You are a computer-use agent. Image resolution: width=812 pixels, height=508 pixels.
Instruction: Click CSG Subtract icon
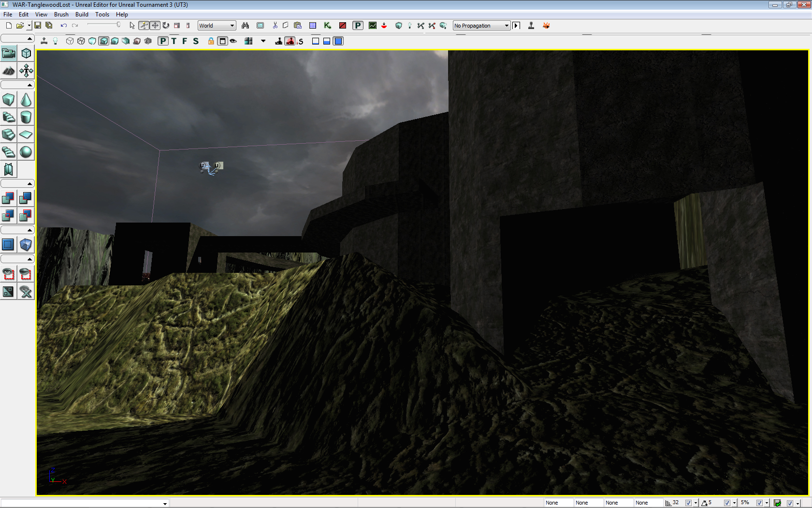pos(26,198)
